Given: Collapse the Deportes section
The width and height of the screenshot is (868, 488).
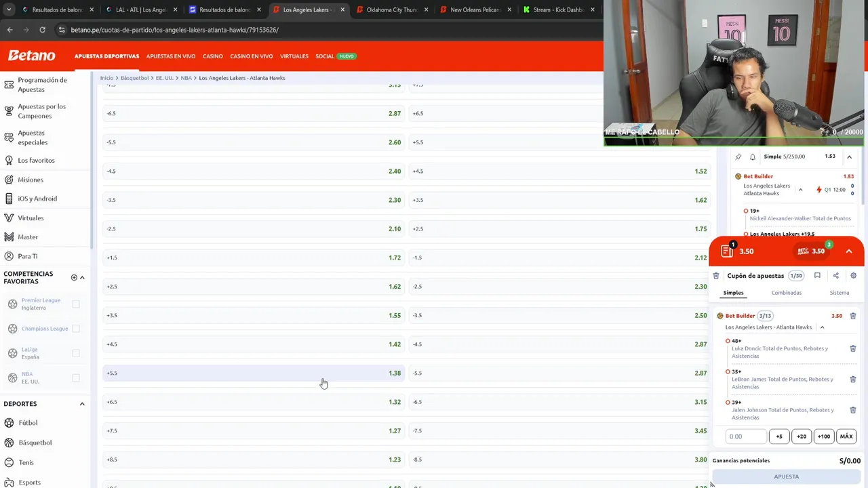Looking at the screenshot, I should (82, 404).
